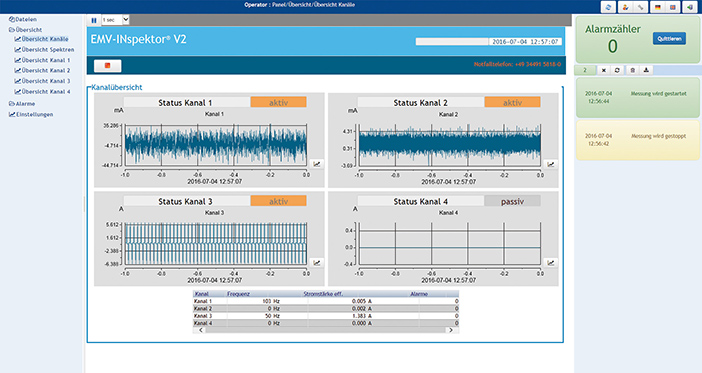This screenshot has width=702, height=373.
Task: Switch language with the British flag icon
Action: (672, 7)
